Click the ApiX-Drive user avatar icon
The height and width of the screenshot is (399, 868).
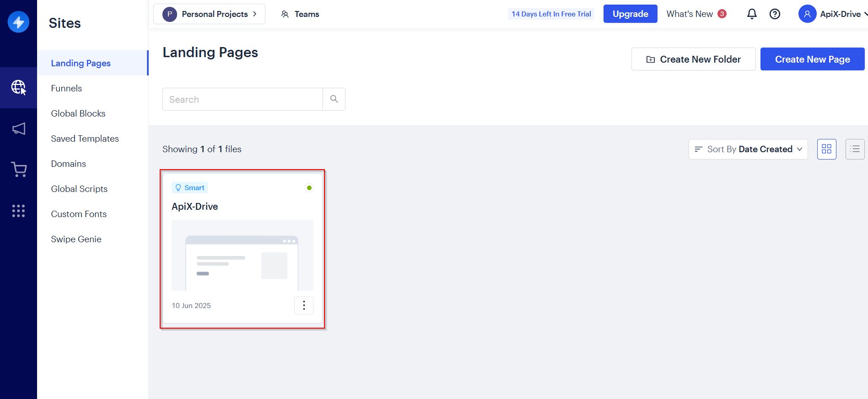[807, 14]
